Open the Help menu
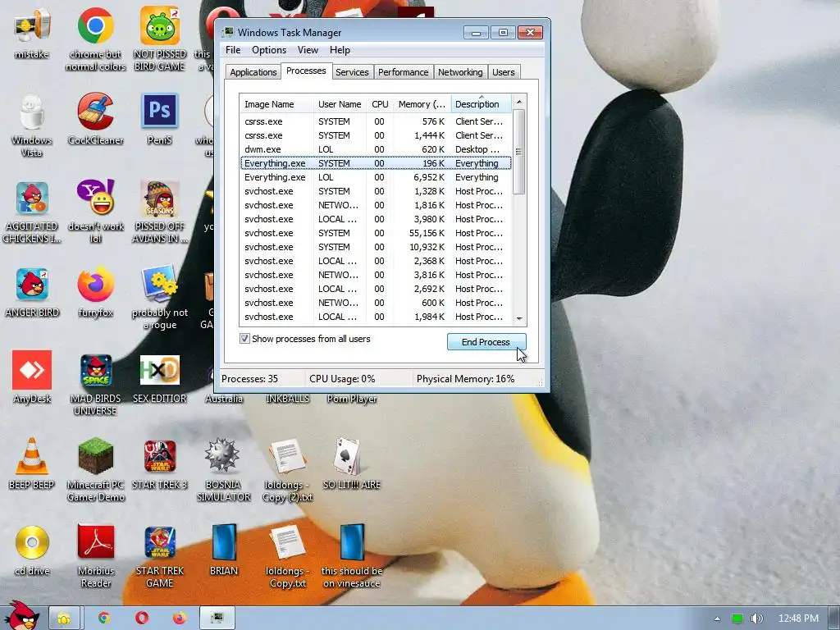The image size is (840, 630). point(340,50)
